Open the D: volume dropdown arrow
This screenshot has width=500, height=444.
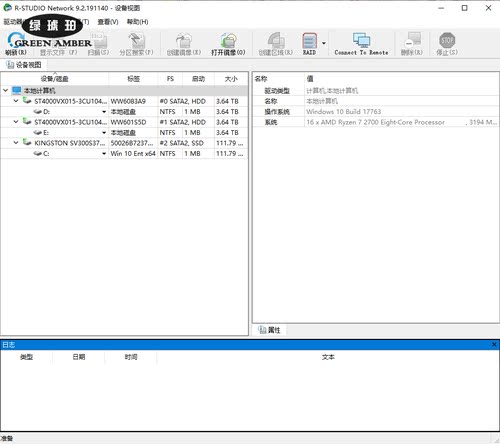pyautogui.click(x=104, y=112)
